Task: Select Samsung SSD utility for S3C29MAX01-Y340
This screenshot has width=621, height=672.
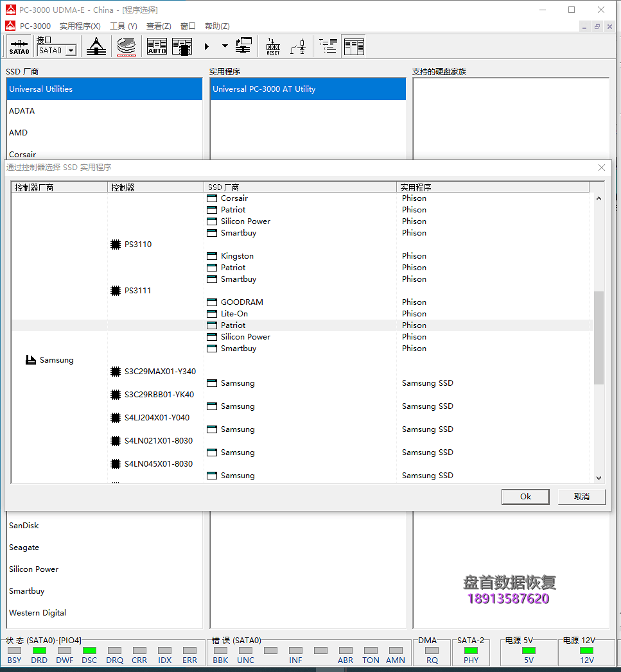Action: click(427, 383)
